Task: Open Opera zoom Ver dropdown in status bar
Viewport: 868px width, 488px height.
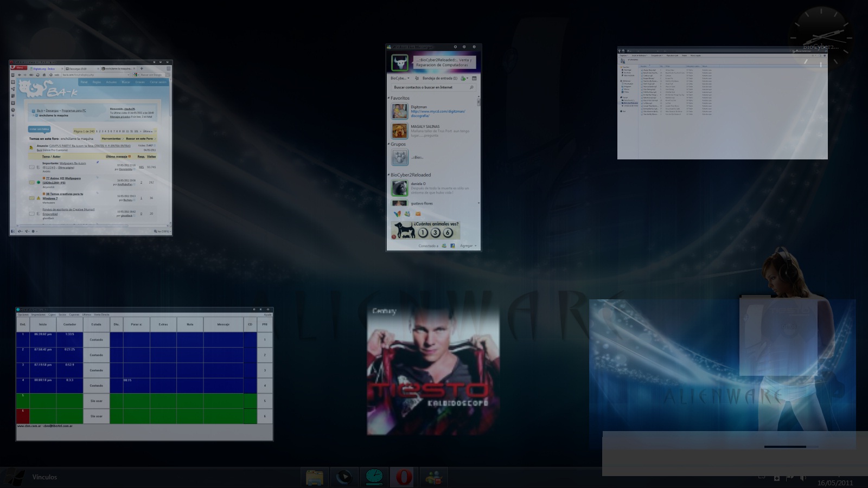Action: click(x=163, y=231)
